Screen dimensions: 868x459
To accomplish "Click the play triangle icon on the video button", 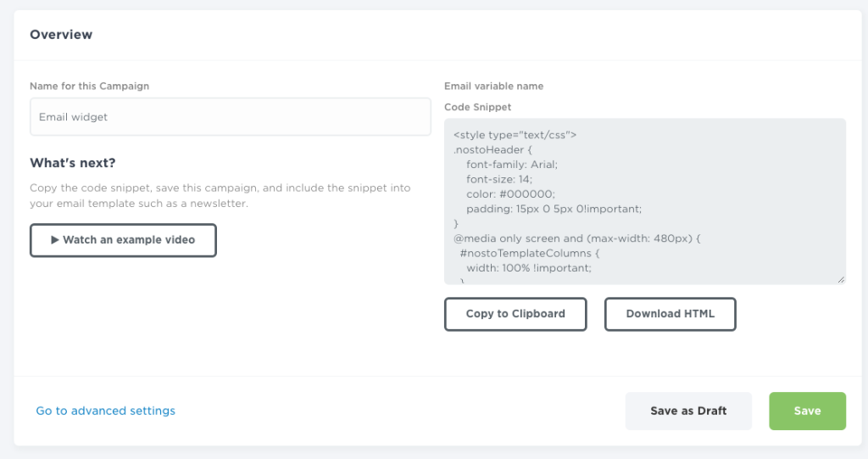I will (55, 240).
